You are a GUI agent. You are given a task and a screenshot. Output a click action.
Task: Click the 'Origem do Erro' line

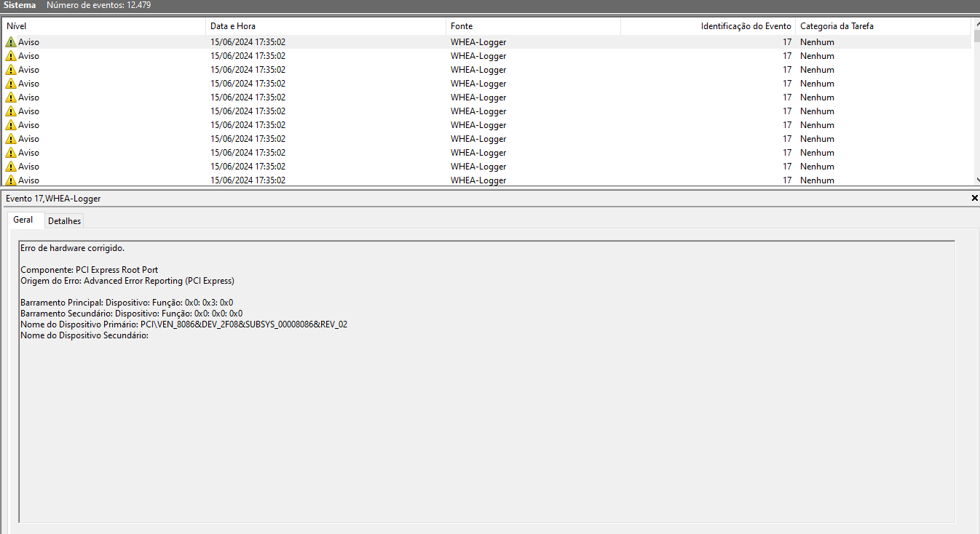point(127,281)
